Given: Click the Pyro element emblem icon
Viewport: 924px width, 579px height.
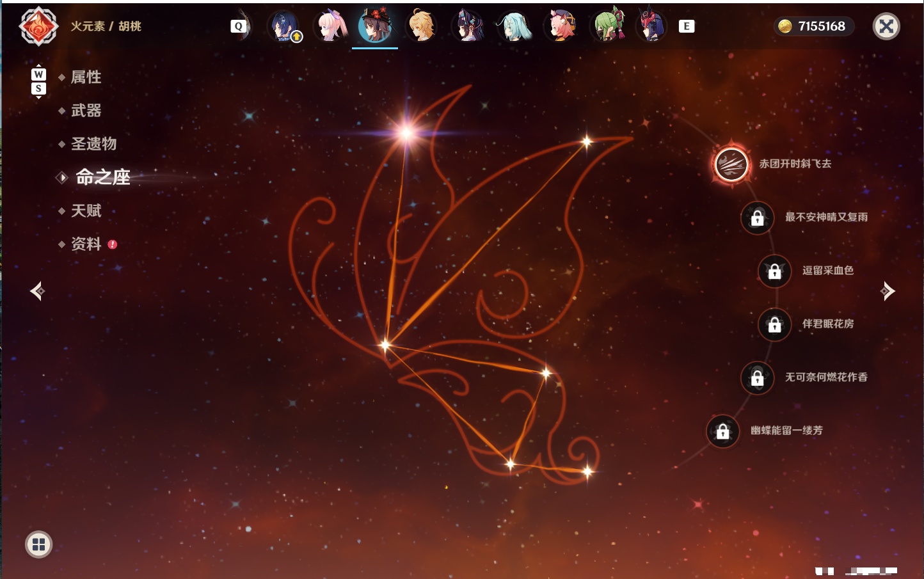Looking at the screenshot, I should pyautogui.click(x=38, y=26).
